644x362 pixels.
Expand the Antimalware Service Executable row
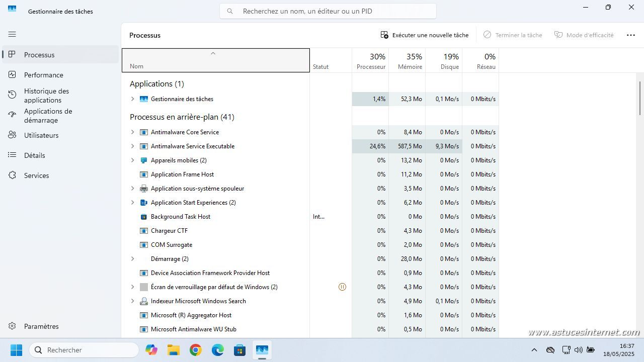tap(133, 146)
